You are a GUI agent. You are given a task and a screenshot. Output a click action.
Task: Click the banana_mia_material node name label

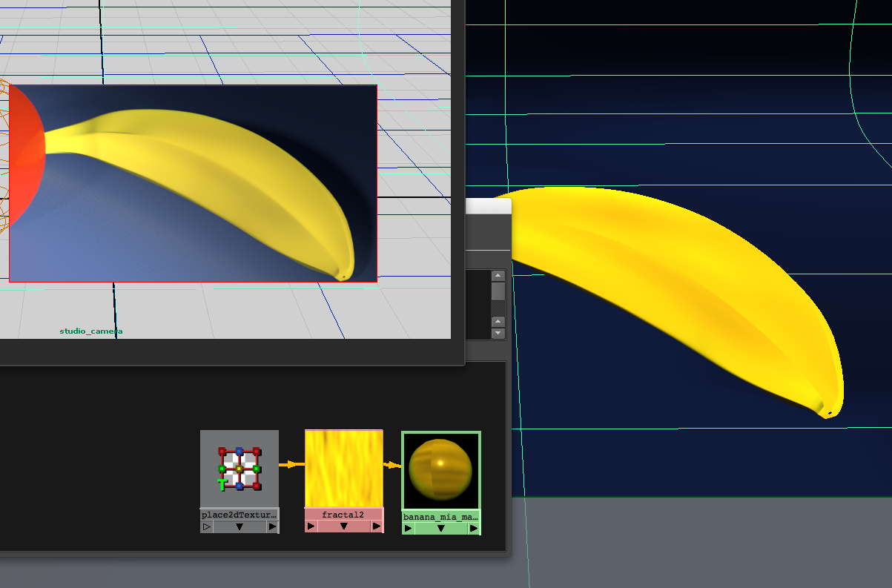(440, 516)
